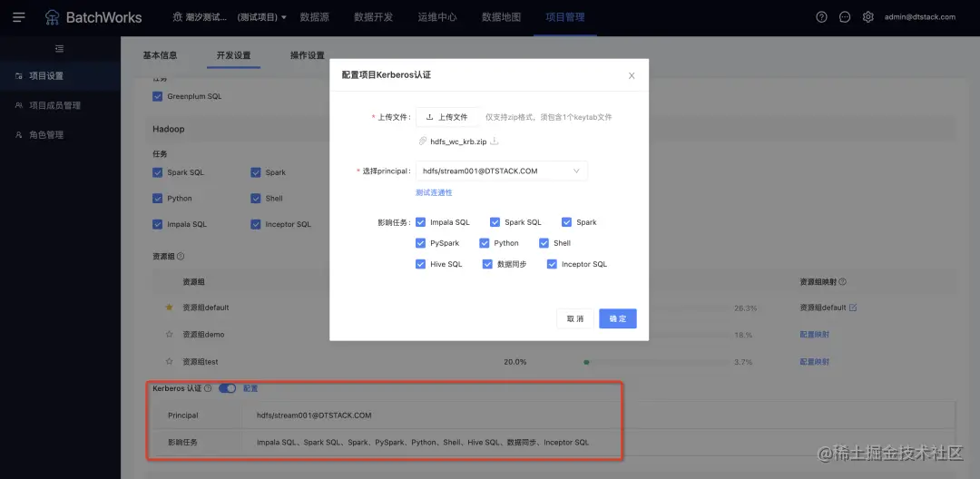Open the 选择principal dropdown
The height and width of the screenshot is (479, 980).
click(x=501, y=171)
